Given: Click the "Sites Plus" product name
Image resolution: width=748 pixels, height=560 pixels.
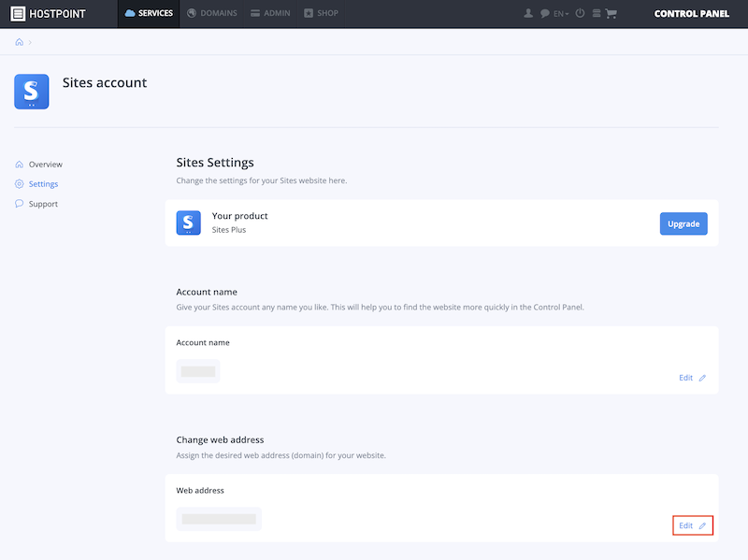Looking at the screenshot, I should (229, 229).
